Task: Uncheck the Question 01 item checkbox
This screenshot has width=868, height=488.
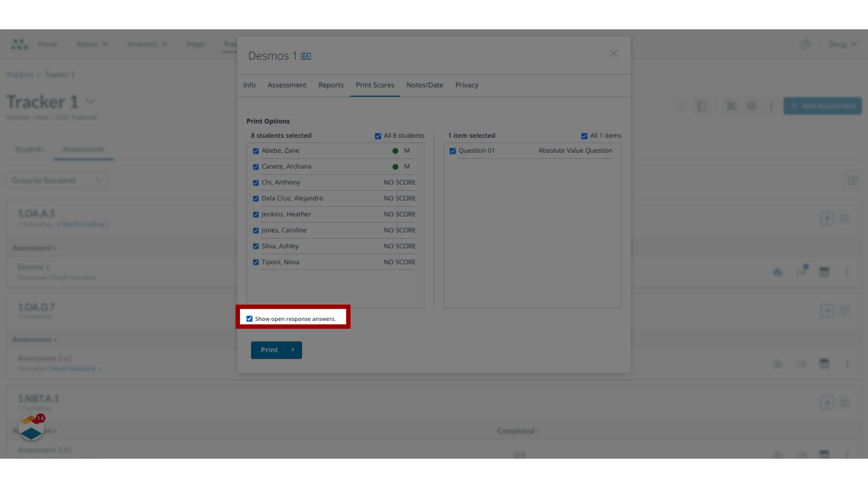Action: (x=453, y=151)
